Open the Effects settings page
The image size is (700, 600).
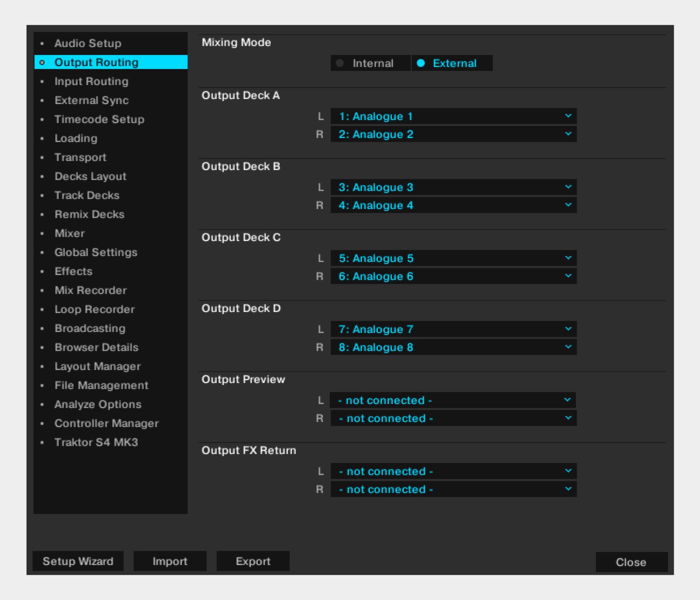point(73,271)
